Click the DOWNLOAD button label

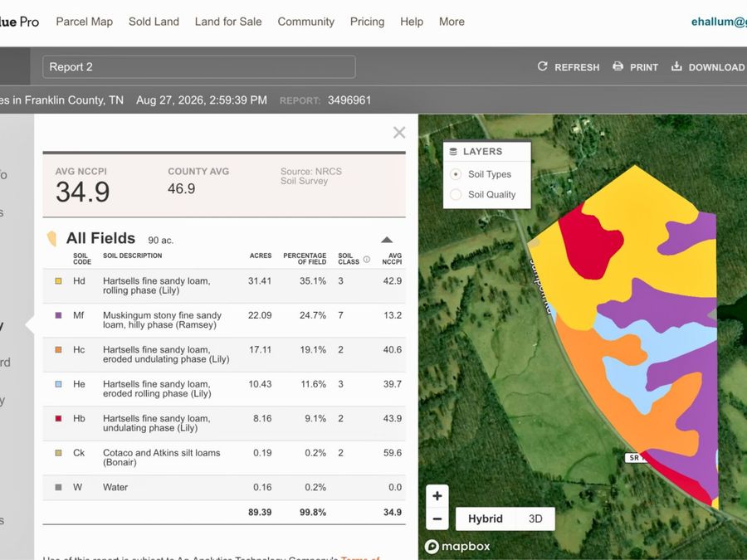click(x=716, y=67)
